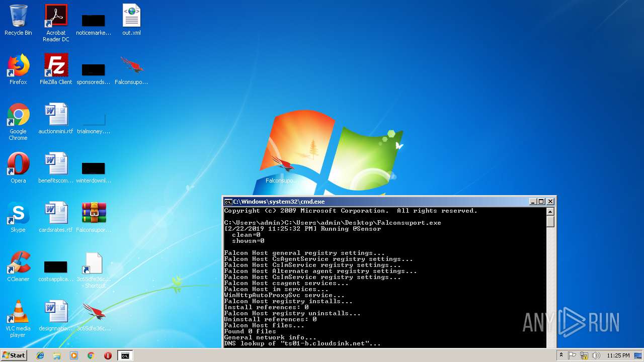The width and height of the screenshot is (644, 362).
Task: Select the cardsrates.rtf document
Action: pyautogui.click(x=56, y=217)
